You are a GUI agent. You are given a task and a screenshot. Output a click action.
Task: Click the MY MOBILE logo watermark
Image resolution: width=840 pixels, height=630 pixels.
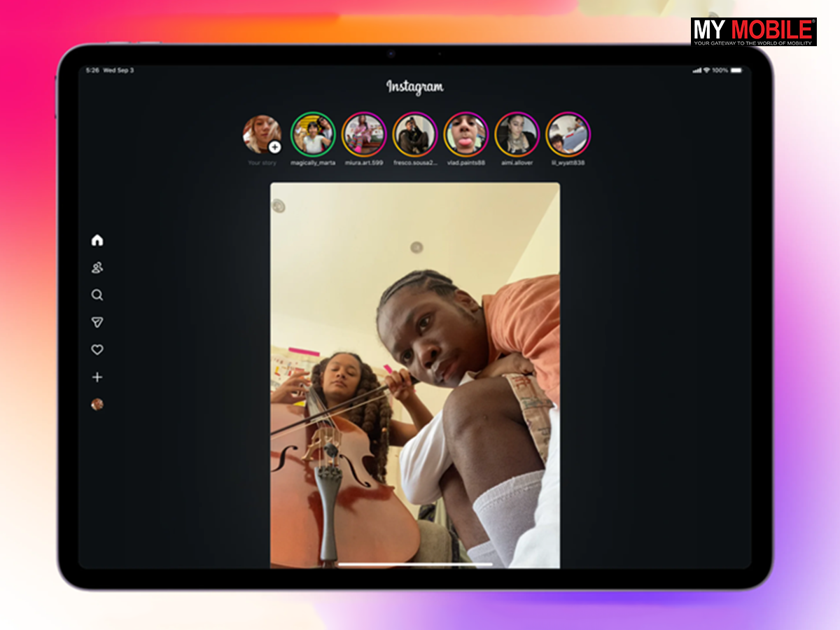click(x=754, y=32)
